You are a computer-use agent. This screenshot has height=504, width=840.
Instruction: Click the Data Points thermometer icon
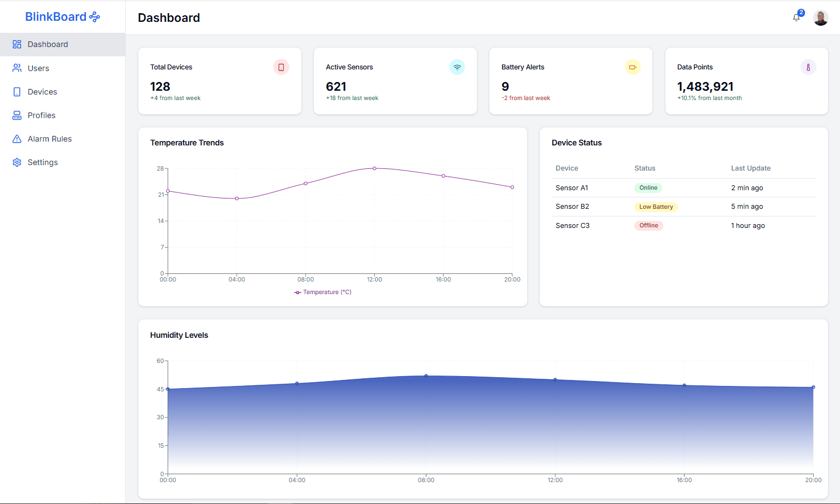[808, 67]
